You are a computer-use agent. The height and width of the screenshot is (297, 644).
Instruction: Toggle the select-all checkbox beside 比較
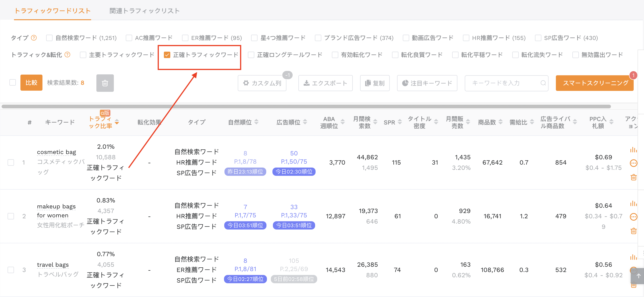click(12, 82)
